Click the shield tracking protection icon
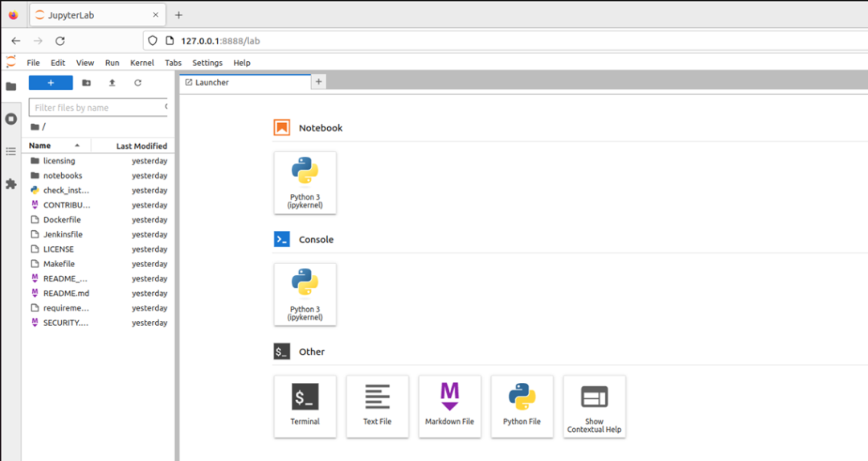This screenshot has width=868, height=461. (153, 40)
